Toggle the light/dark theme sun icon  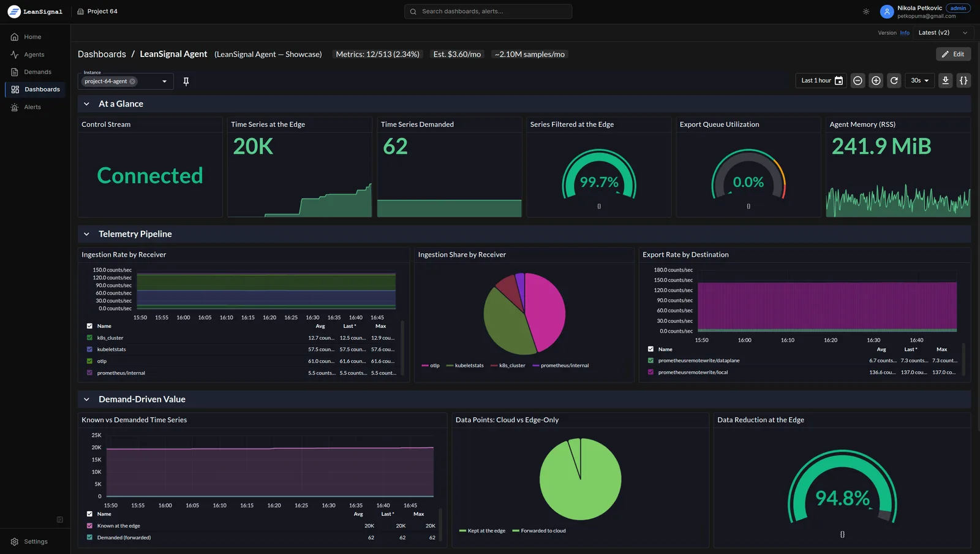tap(866, 12)
